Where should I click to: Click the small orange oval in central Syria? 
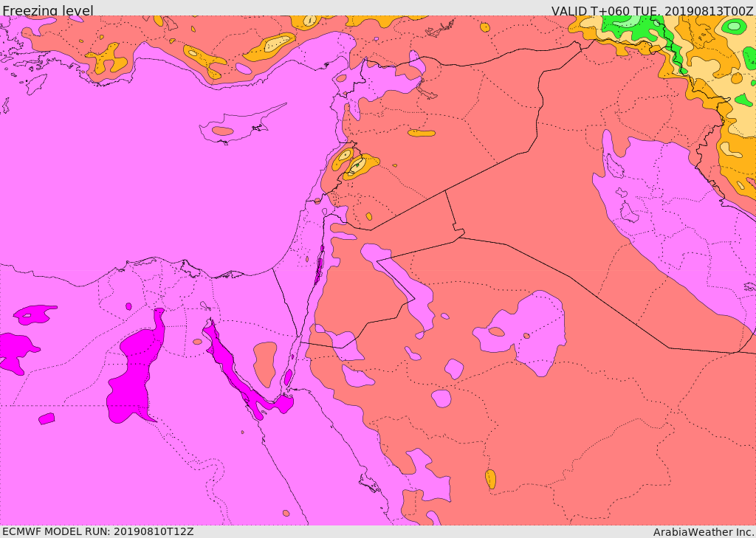[x=422, y=133]
